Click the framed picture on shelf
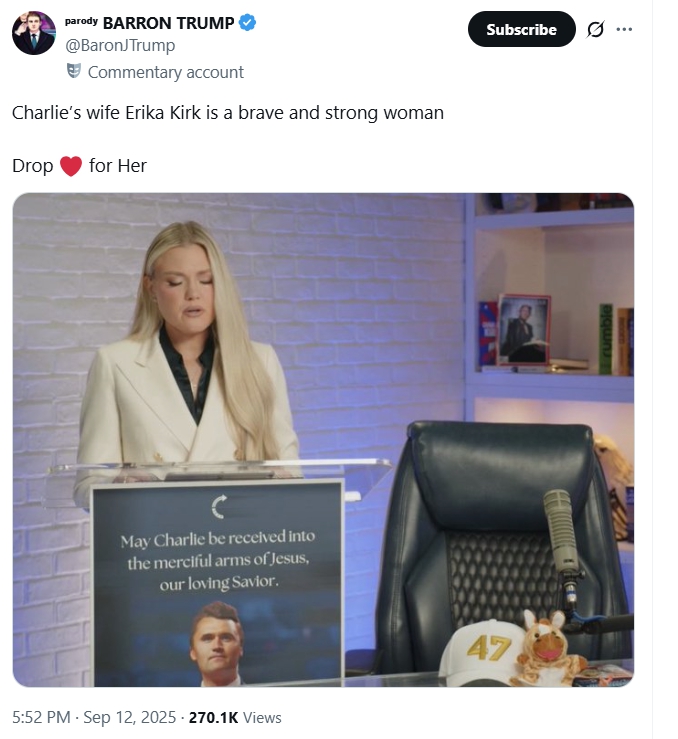The height and width of the screenshot is (739, 678). 523,329
